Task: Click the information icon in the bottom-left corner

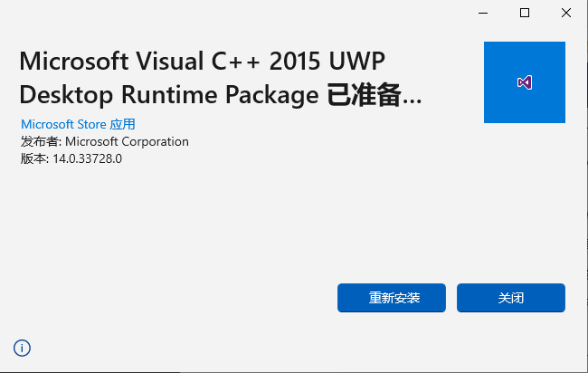Action: point(22,348)
